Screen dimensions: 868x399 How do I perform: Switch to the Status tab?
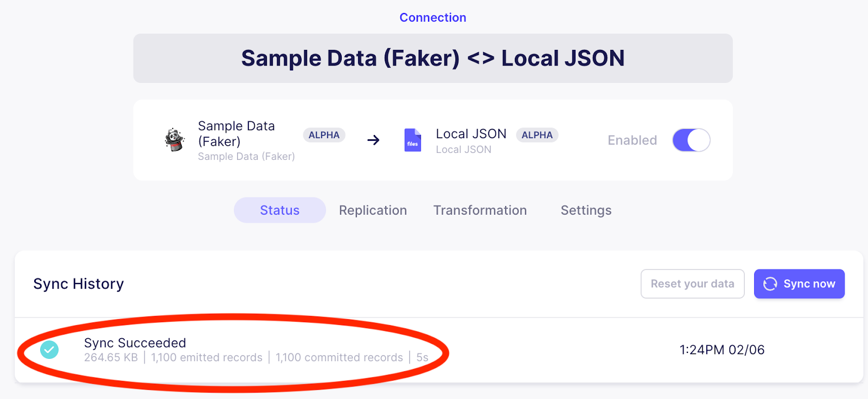[279, 210]
